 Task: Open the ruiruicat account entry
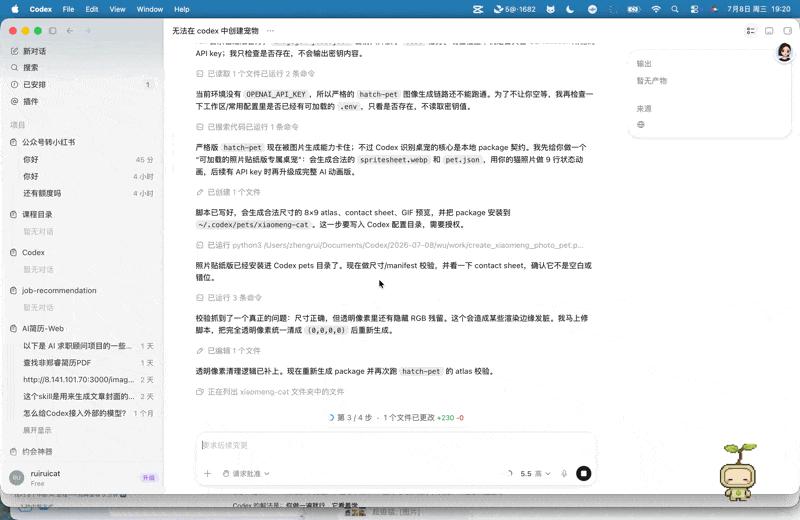click(45, 478)
